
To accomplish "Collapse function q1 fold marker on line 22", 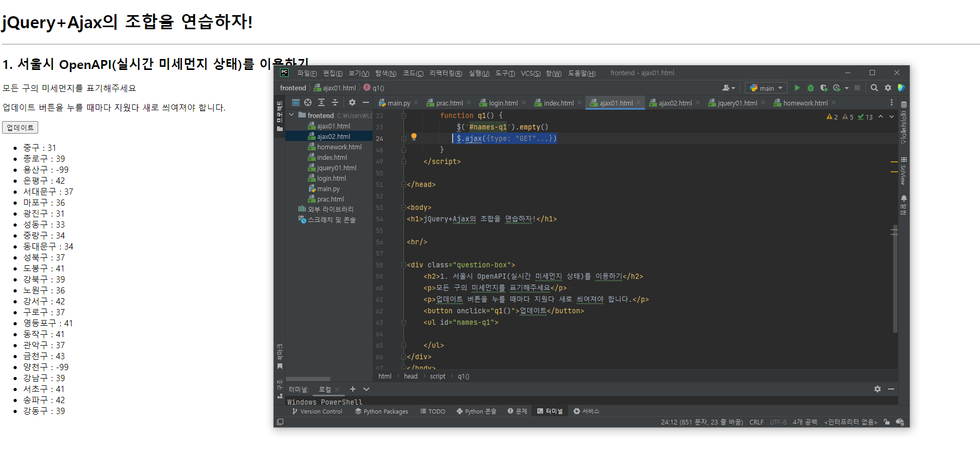I will (403, 115).
